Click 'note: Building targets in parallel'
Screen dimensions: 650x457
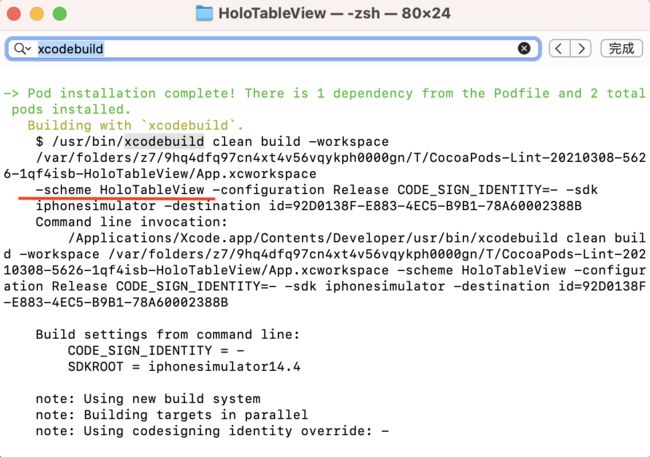tap(172, 415)
